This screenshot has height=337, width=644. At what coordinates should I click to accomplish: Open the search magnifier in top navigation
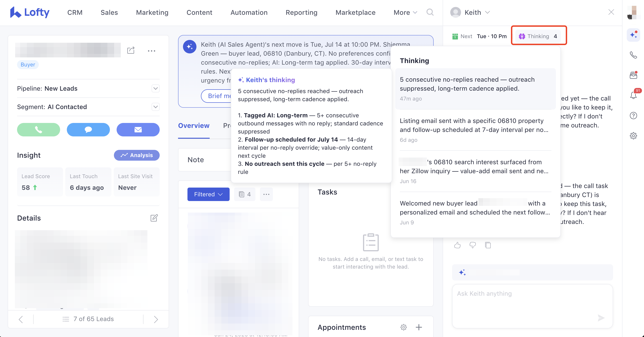click(x=430, y=12)
